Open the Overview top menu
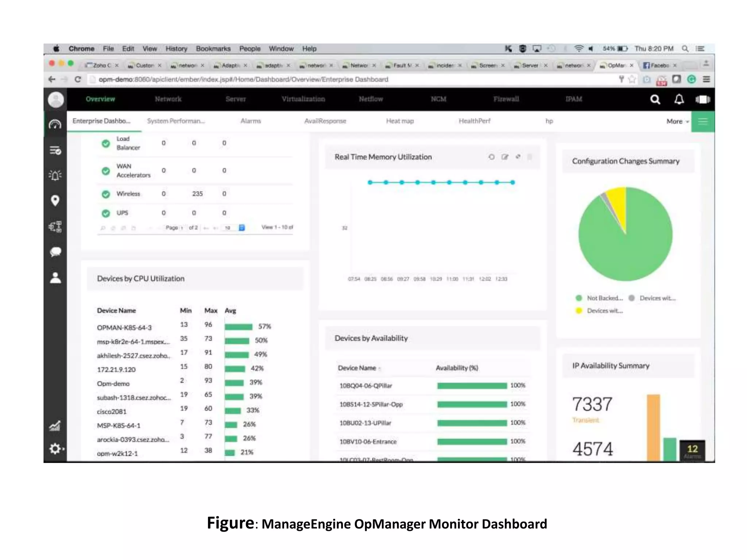The image size is (747, 560). [x=100, y=99]
